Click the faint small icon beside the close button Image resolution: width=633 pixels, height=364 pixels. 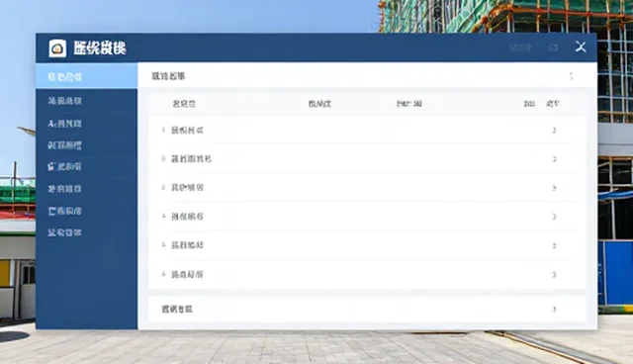point(553,47)
